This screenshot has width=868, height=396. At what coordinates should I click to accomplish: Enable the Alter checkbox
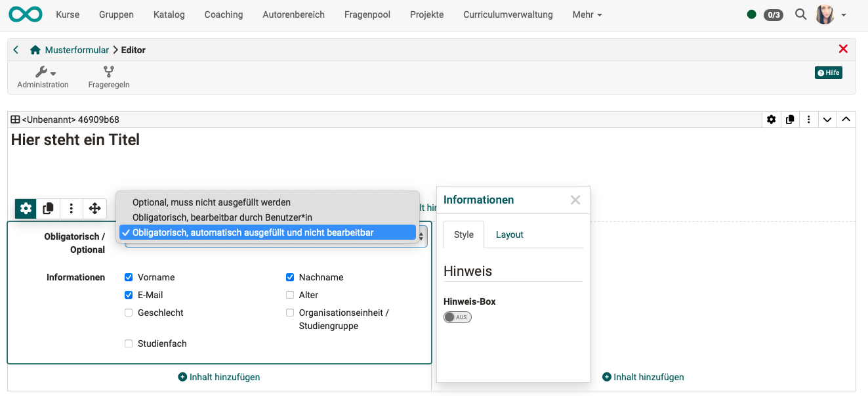point(290,295)
